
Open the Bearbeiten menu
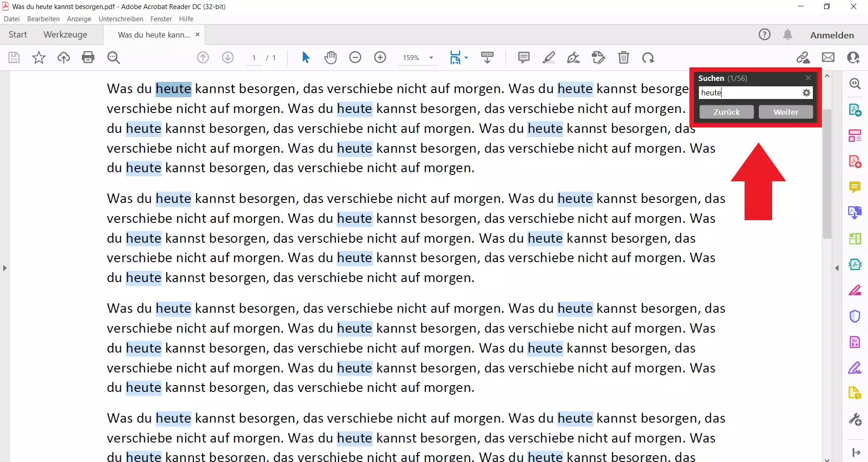[x=43, y=19]
